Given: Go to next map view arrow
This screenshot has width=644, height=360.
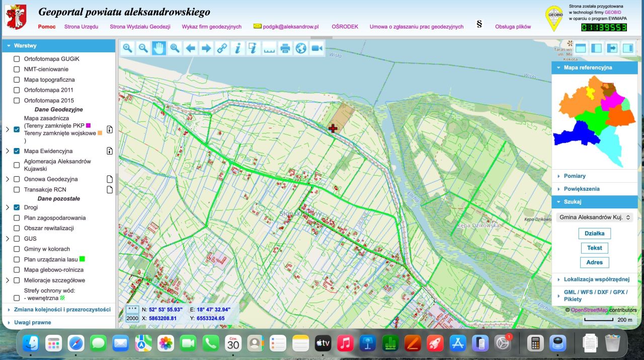Looking at the screenshot, I should tap(206, 48).
